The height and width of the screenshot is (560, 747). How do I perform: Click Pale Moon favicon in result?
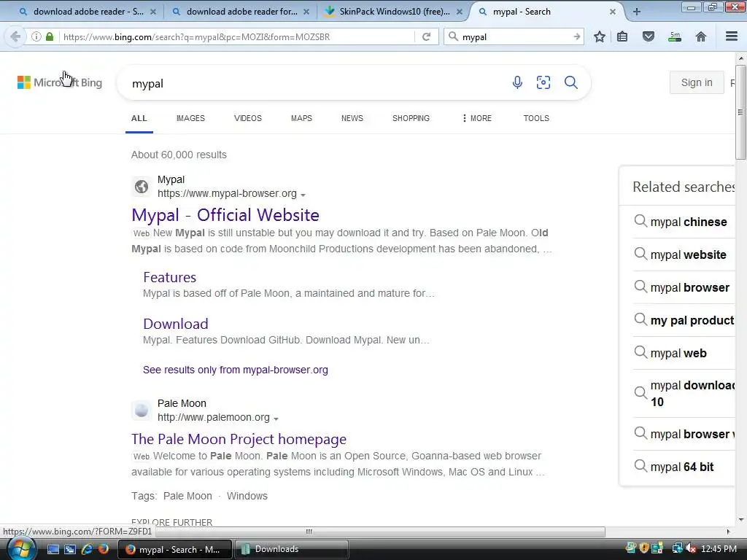[x=142, y=410]
